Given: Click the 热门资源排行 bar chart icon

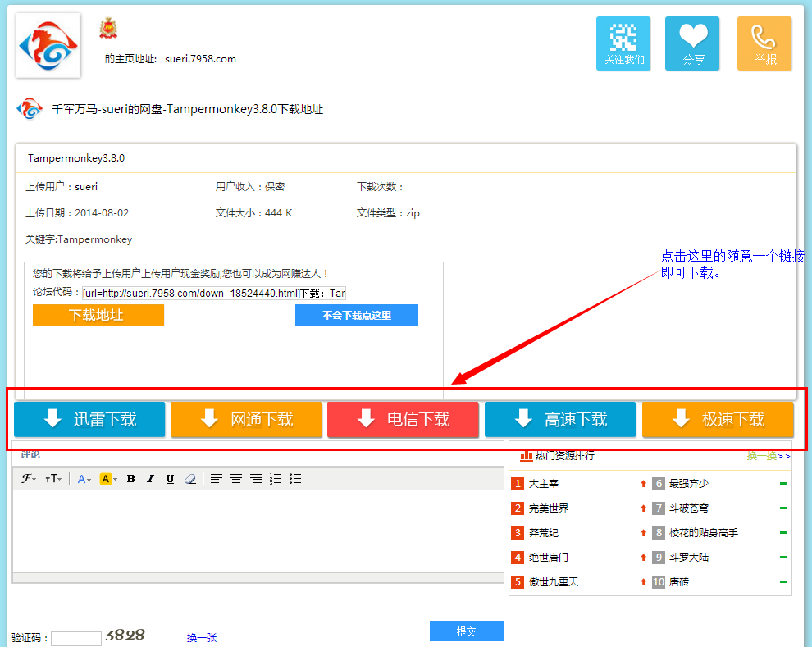Looking at the screenshot, I should [526, 455].
